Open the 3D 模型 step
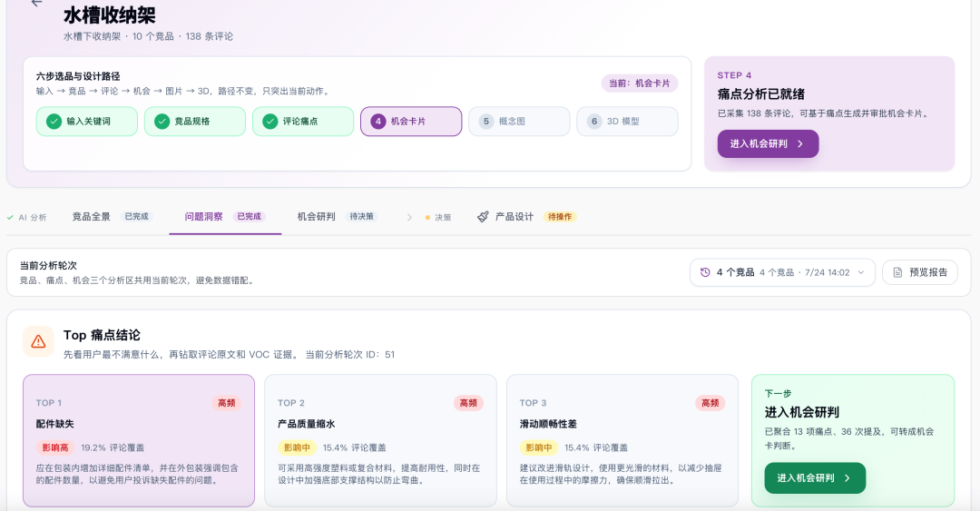Image resolution: width=980 pixels, height=511 pixels. point(628,122)
